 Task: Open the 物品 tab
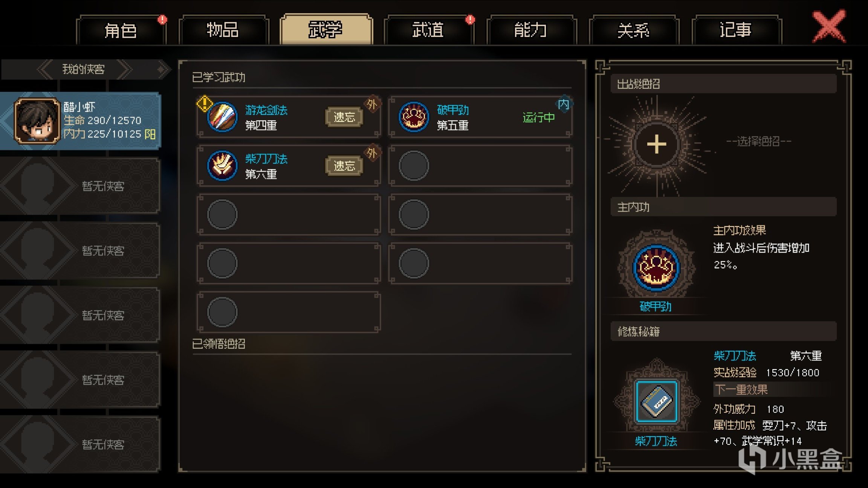[x=223, y=30]
